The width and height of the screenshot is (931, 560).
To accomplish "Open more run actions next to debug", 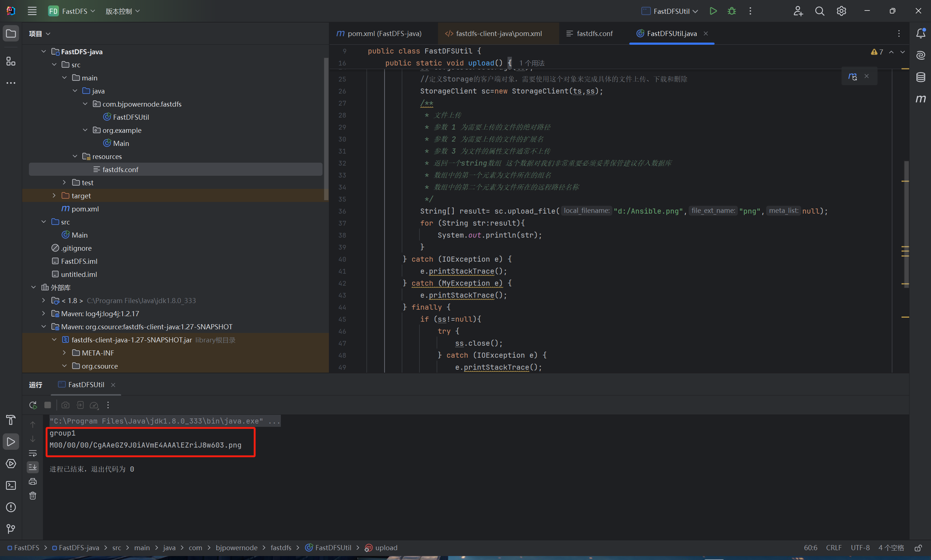I will pyautogui.click(x=750, y=11).
